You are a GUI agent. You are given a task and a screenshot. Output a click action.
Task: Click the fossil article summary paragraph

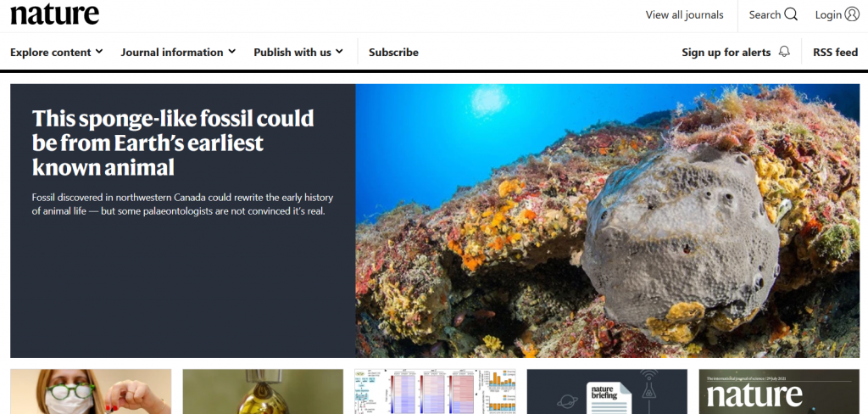point(183,204)
